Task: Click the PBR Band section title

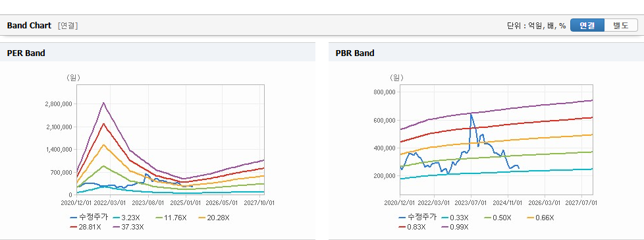Action: [355, 53]
